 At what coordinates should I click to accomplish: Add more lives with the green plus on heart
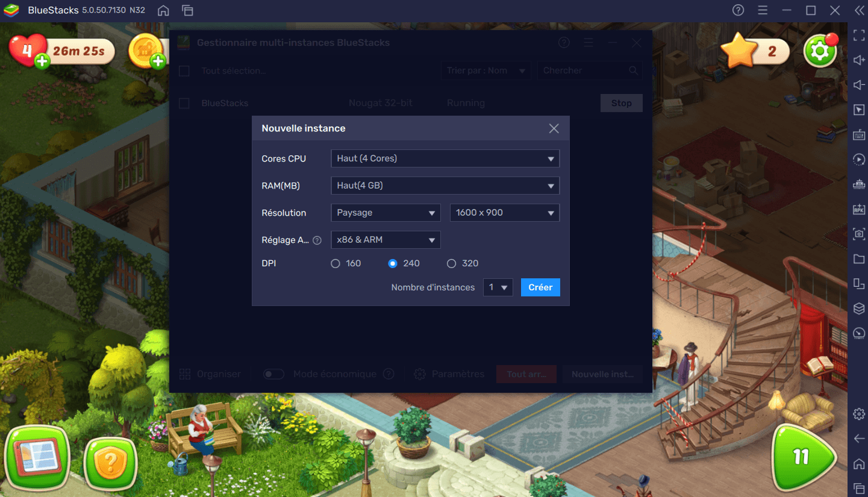42,61
